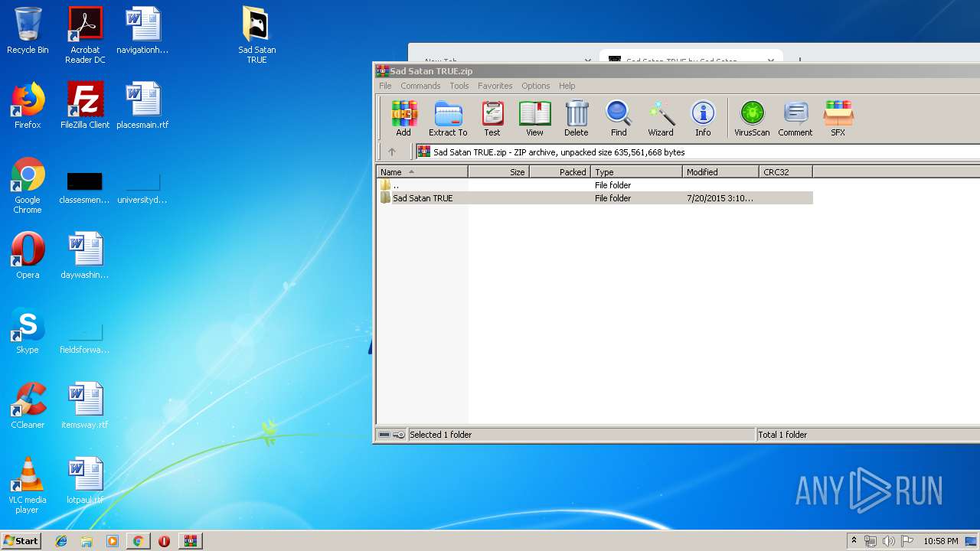This screenshot has height=551, width=980.
Task: Open the View toolbar icon
Action: click(534, 119)
